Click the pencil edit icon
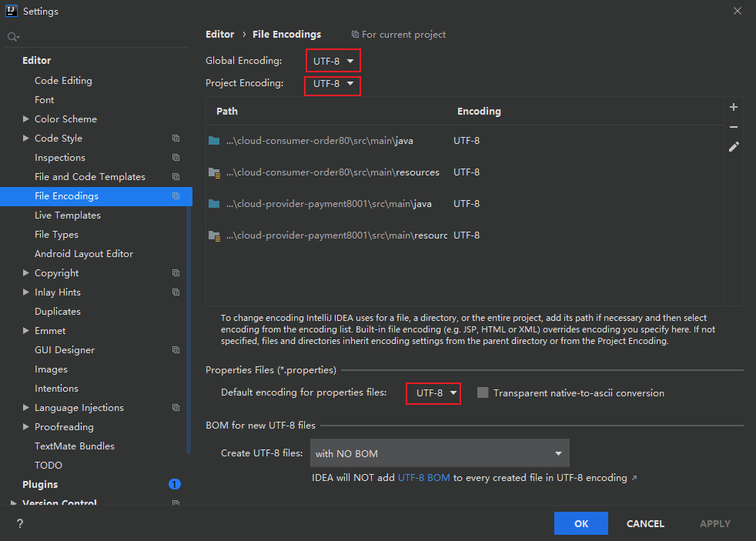This screenshot has width=756, height=541. (x=734, y=147)
